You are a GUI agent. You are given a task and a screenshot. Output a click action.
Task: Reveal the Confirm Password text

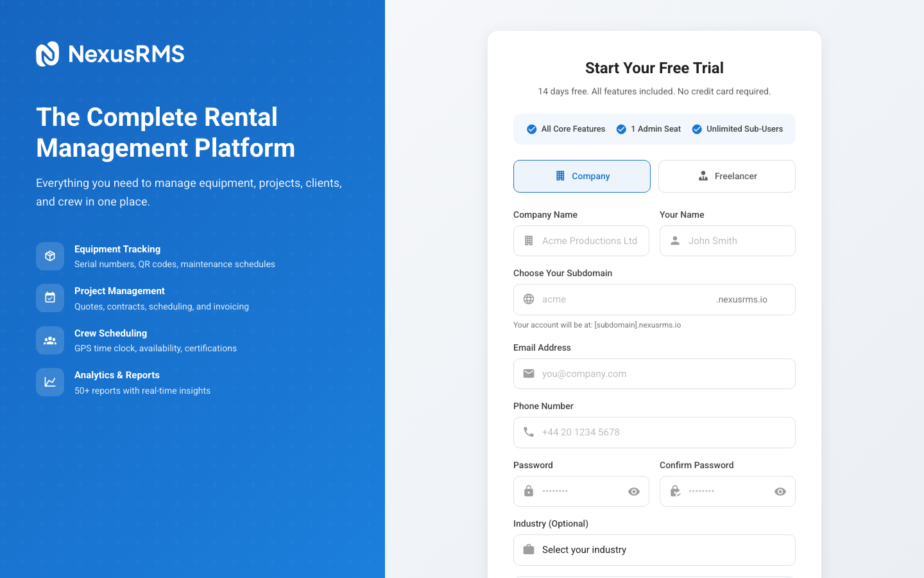[x=780, y=491]
